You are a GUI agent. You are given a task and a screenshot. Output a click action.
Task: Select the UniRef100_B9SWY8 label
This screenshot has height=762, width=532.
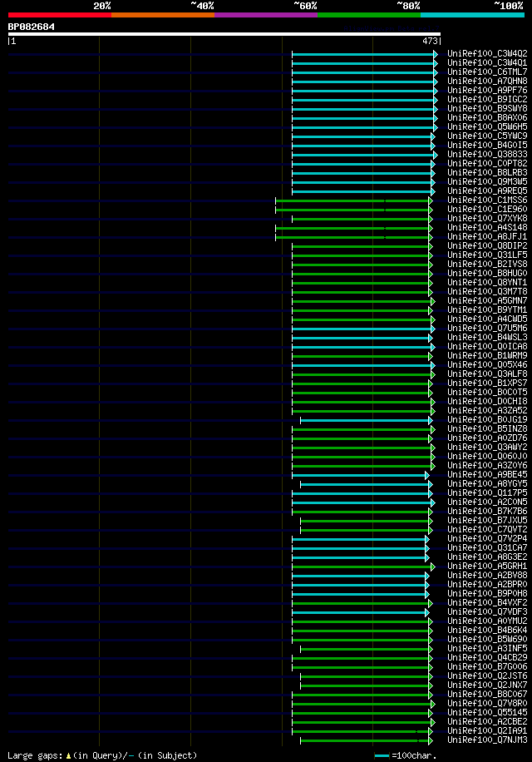coord(487,108)
